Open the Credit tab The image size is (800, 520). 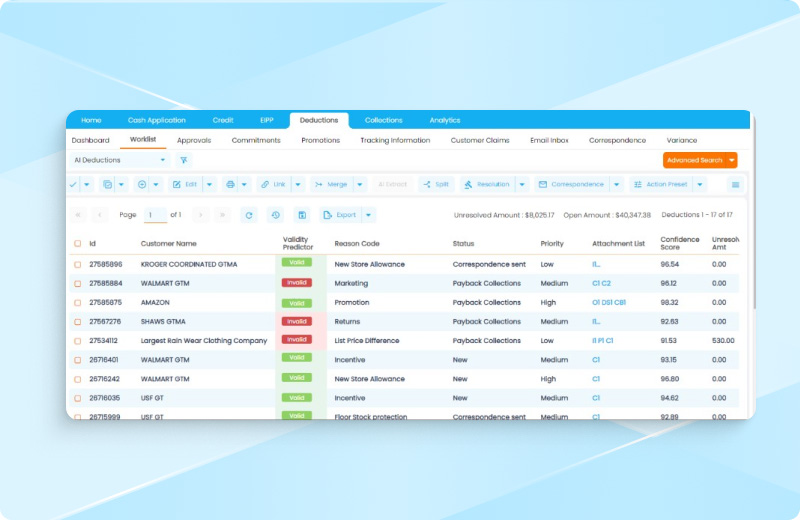coord(223,120)
